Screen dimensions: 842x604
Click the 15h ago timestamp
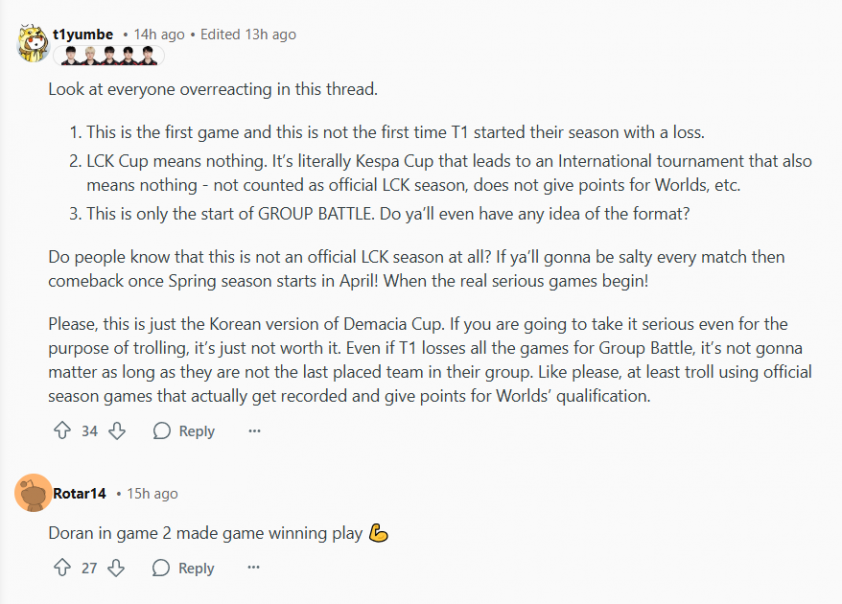click(153, 493)
